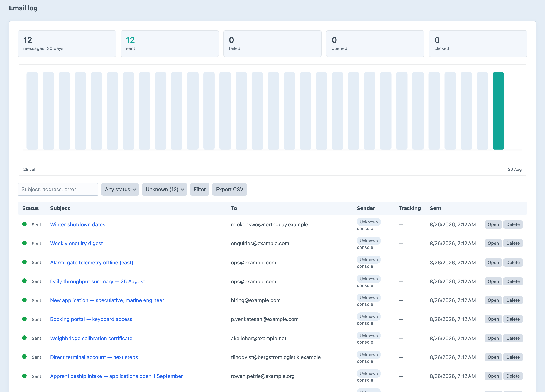Click the 0 clicked stat card
The height and width of the screenshot is (392, 545).
(x=478, y=44)
